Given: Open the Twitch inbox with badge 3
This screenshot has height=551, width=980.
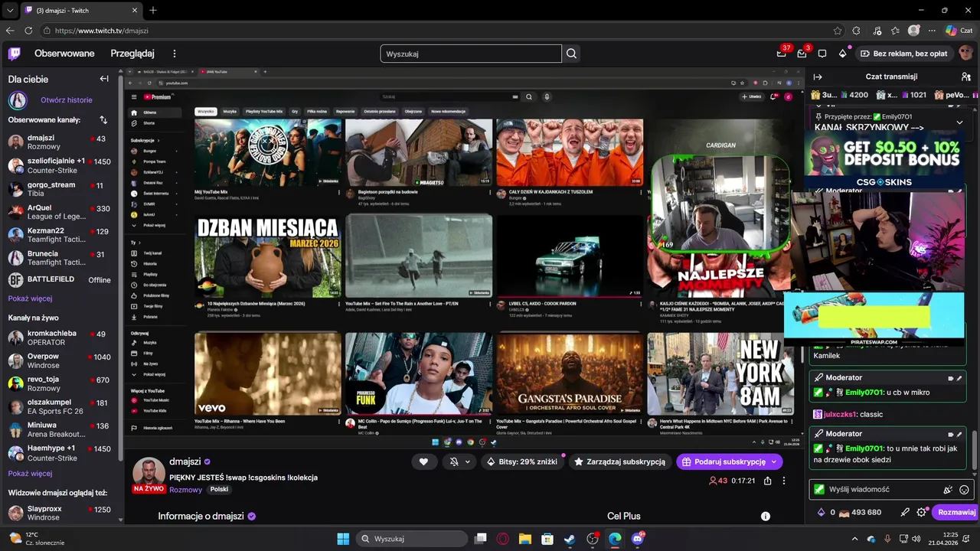Looking at the screenshot, I should pos(802,54).
